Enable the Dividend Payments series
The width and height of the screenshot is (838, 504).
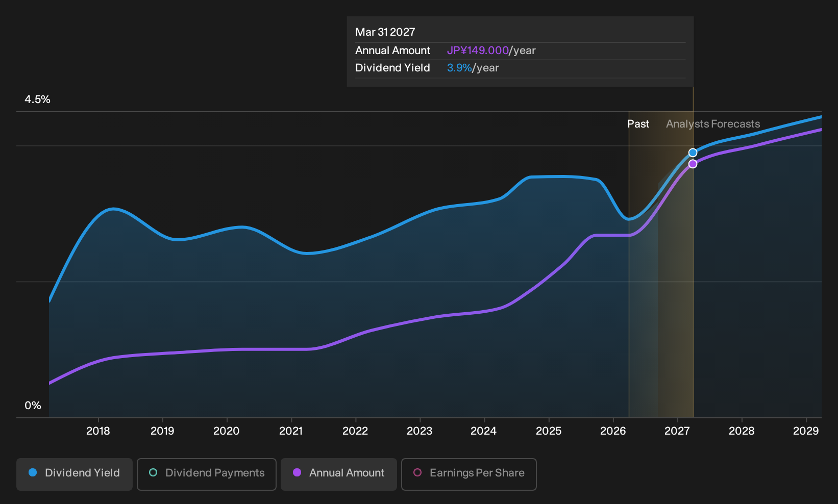207,474
